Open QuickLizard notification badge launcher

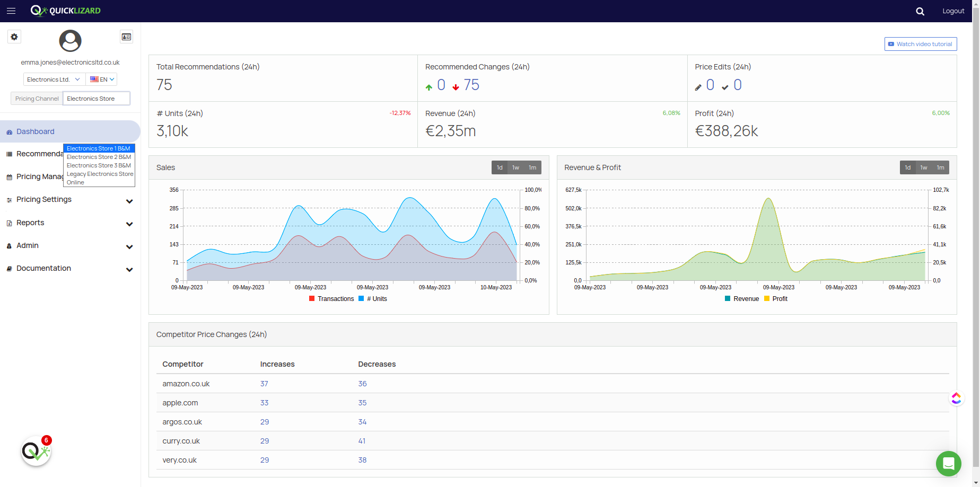click(36, 451)
